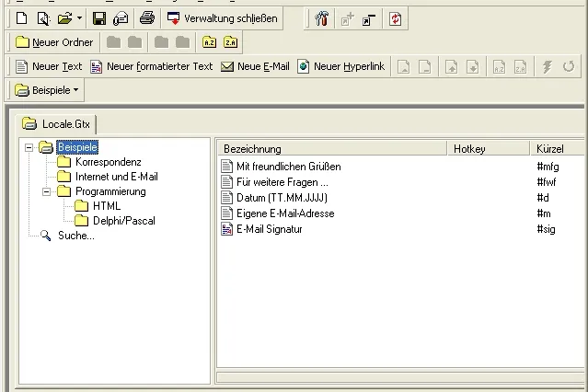Collapse the Beispiele root tree node

click(29, 147)
